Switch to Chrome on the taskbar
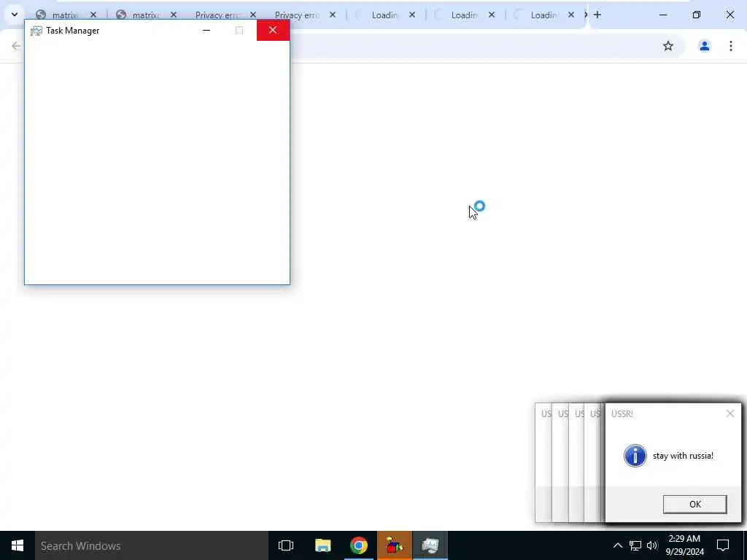Image resolution: width=747 pixels, height=560 pixels. (359, 545)
